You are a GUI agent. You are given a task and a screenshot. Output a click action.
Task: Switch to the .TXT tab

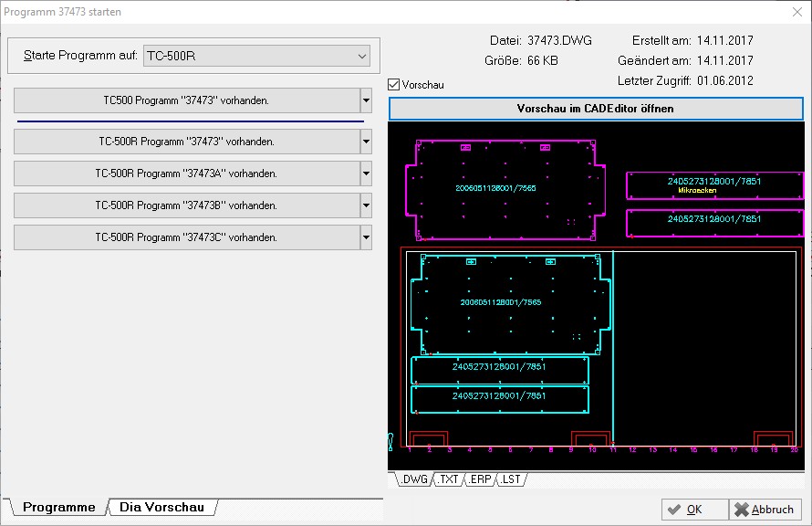449,479
